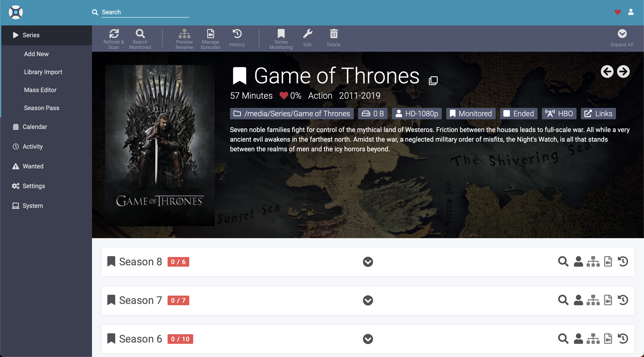The image size is (644, 357).
Task: Click the alternate titles icon after title
Action: click(x=433, y=81)
